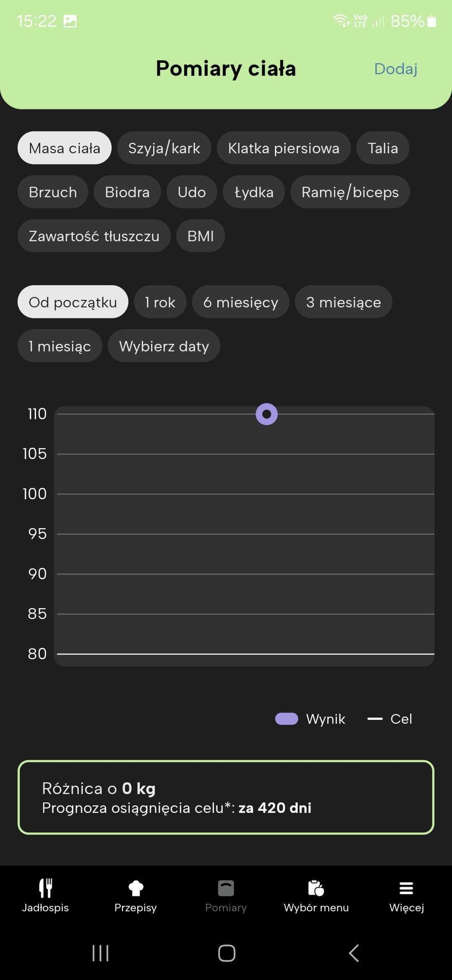Screen dimensions: 452x980
Task: Tap Dodaj to add a measurement
Action: pos(395,69)
